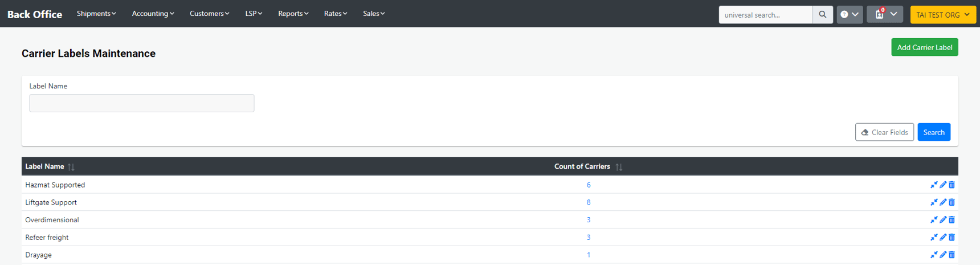
Task: Open the Shipments menu
Action: 96,14
